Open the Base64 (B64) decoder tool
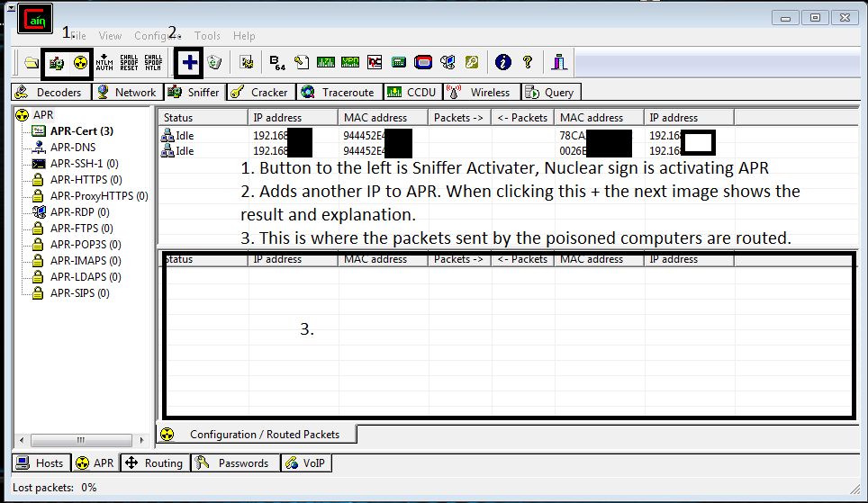The image size is (868, 503). click(276, 62)
